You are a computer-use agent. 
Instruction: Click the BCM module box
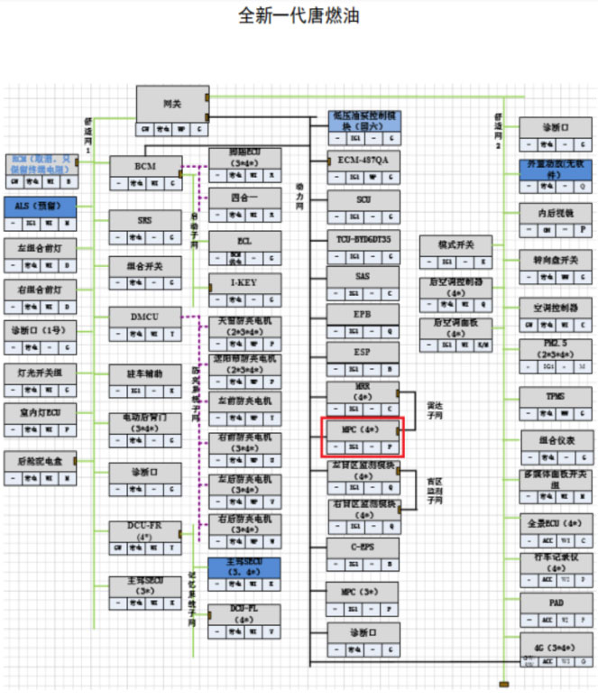point(145,173)
